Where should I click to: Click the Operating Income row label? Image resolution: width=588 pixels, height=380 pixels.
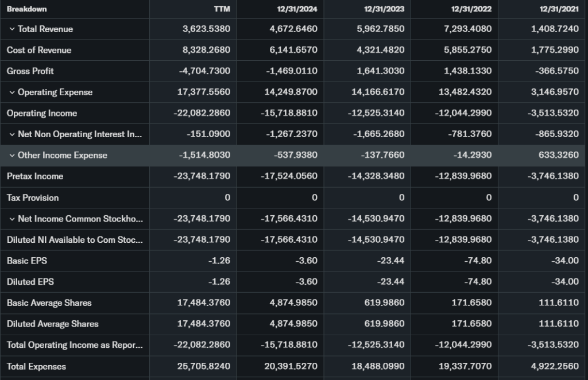point(42,113)
